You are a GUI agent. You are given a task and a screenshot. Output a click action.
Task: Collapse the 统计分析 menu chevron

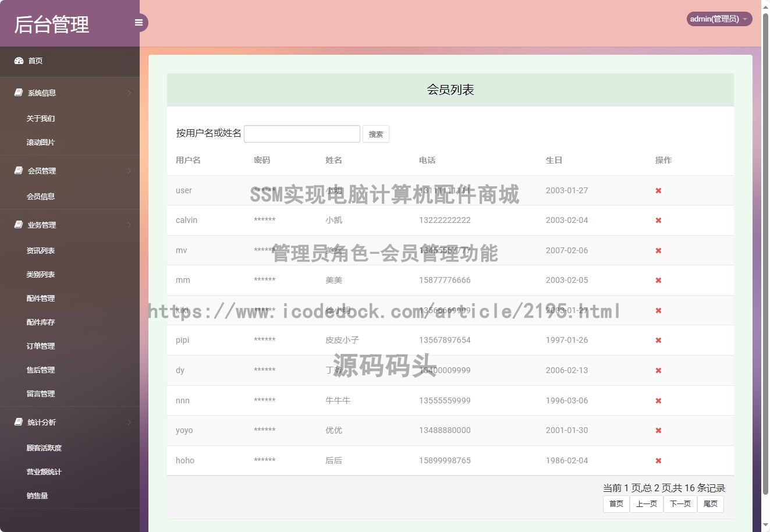point(129,422)
